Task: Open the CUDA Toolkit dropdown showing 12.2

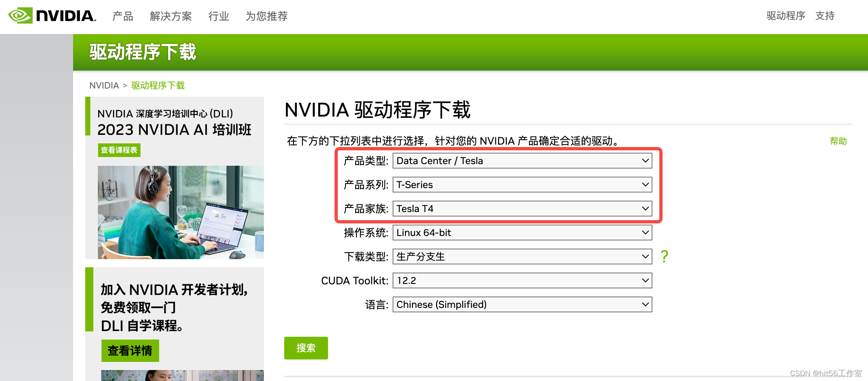Action: 522,281
